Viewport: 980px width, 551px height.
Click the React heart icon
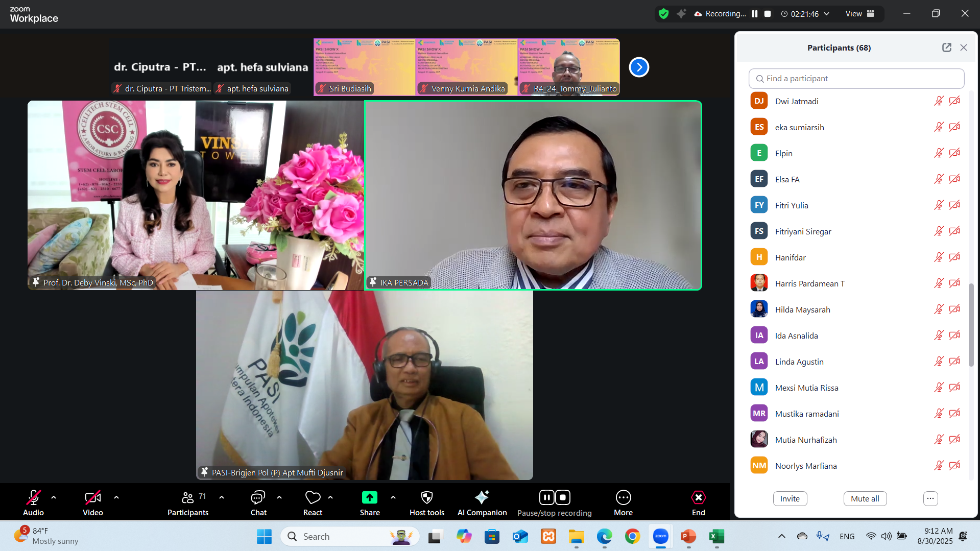coord(313,497)
